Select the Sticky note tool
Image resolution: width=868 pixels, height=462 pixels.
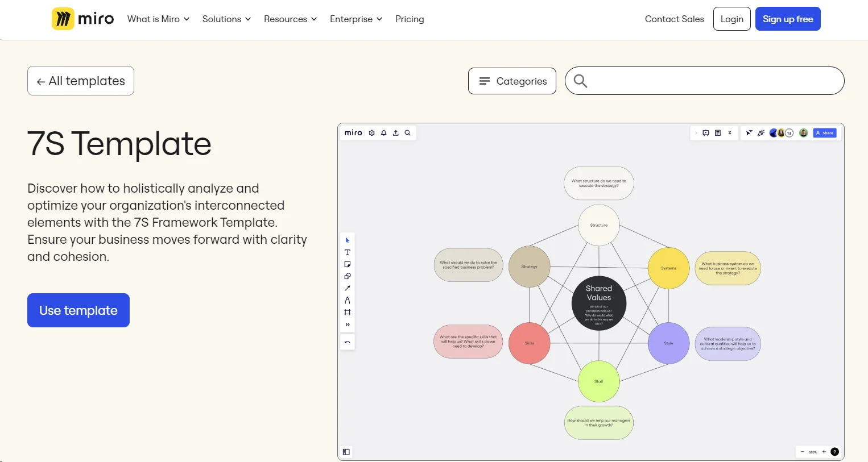[x=348, y=264]
